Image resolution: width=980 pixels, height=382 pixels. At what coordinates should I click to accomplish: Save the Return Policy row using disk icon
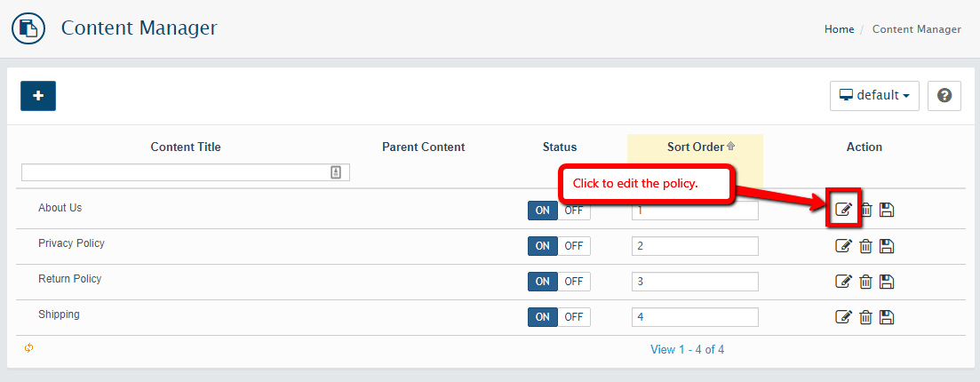click(886, 282)
